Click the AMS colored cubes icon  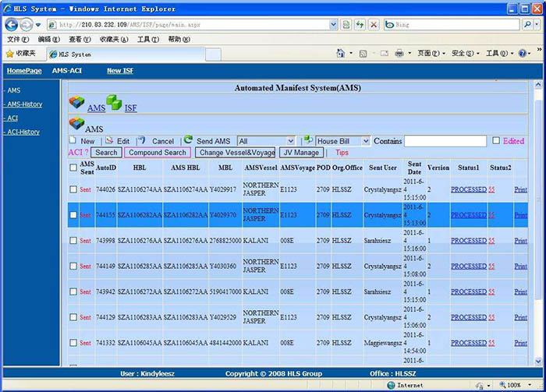click(76, 103)
